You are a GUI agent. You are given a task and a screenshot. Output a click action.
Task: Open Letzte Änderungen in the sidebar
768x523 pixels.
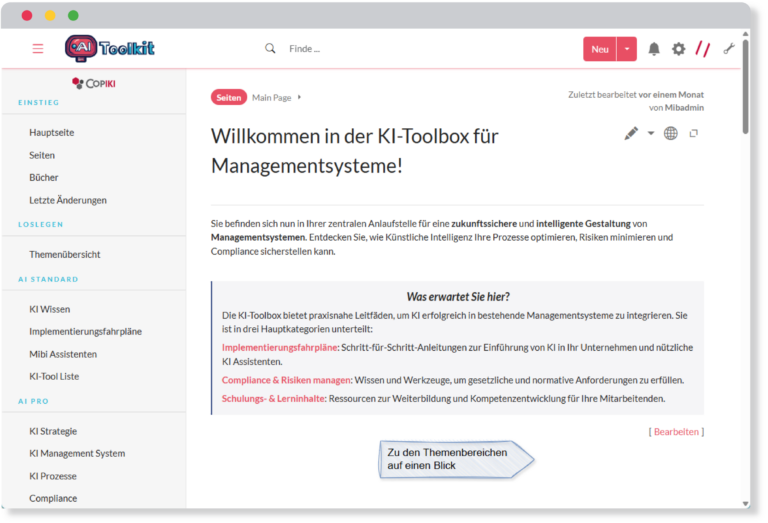pos(68,200)
